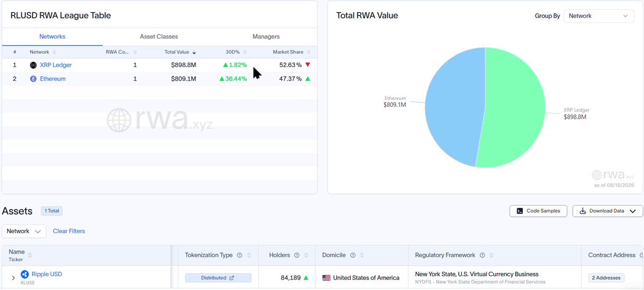This screenshot has height=290, width=644.
Task: Open the Group By Network dropdown
Action: [x=598, y=16]
